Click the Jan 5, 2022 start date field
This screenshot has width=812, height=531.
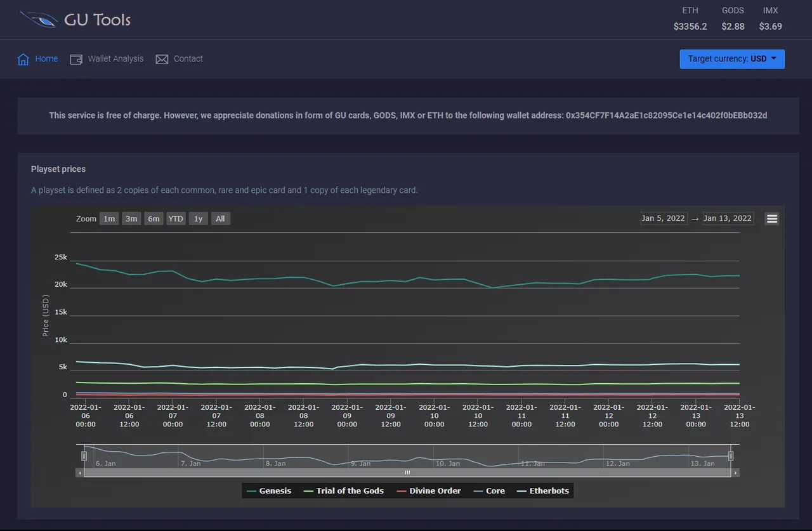click(x=664, y=218)
